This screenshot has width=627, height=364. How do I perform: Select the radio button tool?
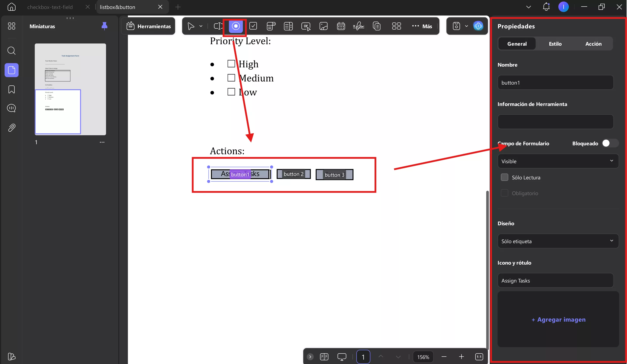(236, 26)
